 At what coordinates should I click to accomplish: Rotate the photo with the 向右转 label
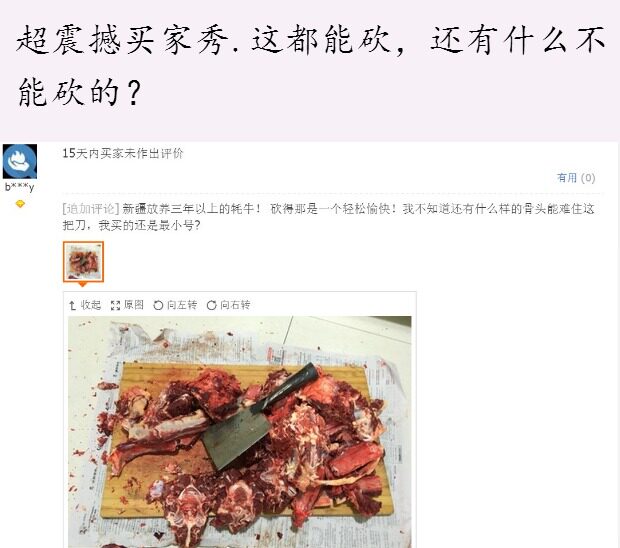click(x=235, y=305)
